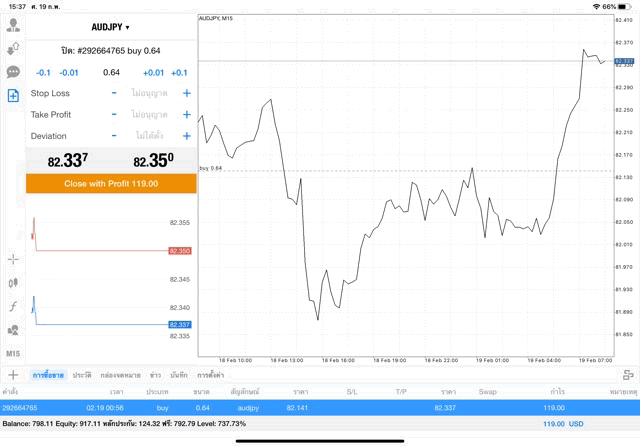Decrease volume by 0.1
Image resolution: width=640 pixels, height=447 pixels.
tap(43, 72)
